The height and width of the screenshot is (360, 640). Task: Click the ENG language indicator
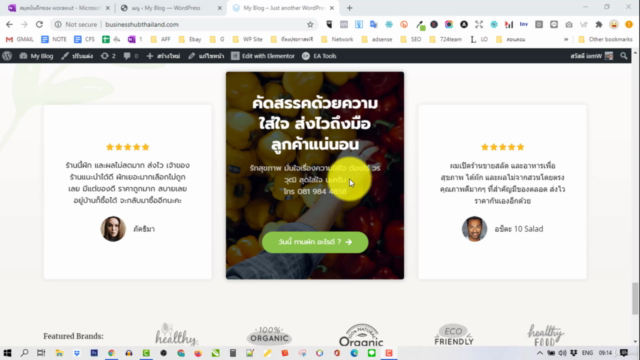(587, 353)
